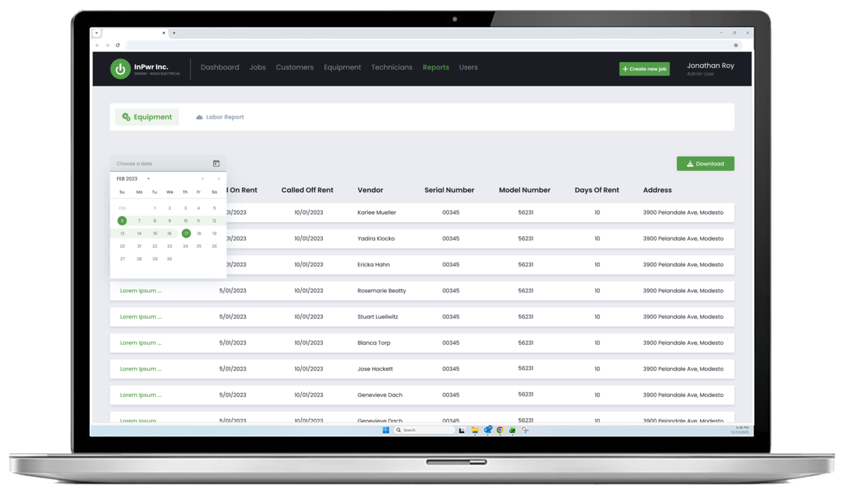This screenshot has height=504, width=844.
Task: Close the current browser tab
Action: (x=163, y=33)
